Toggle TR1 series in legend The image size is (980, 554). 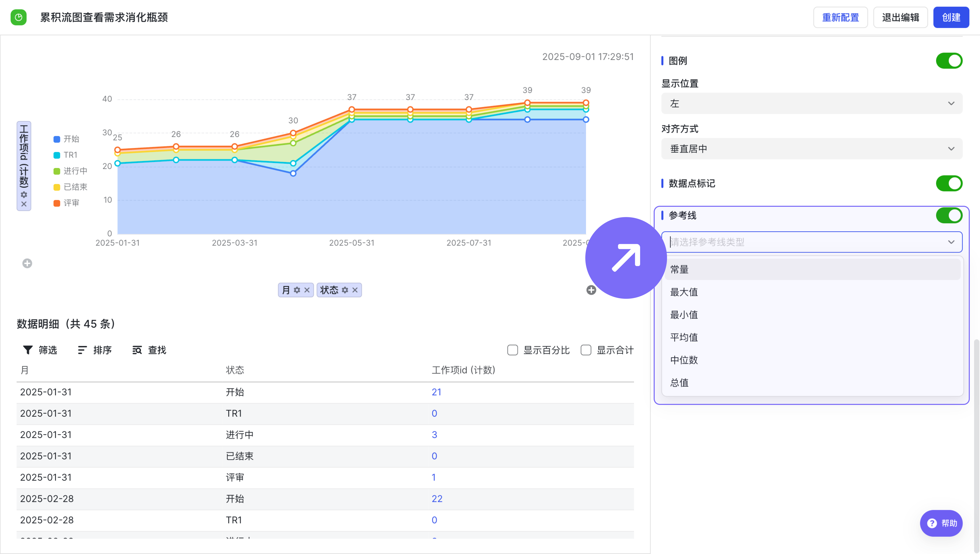pos(65,155)
